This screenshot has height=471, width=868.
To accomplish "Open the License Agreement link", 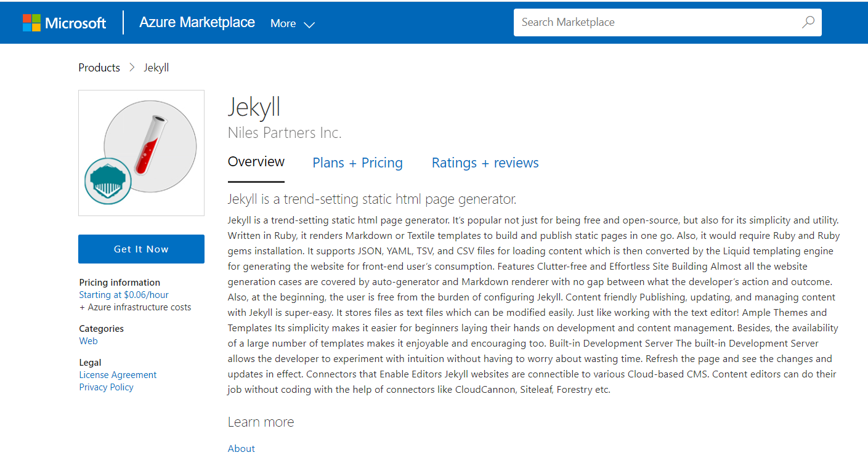I will (x=118, y=374).
